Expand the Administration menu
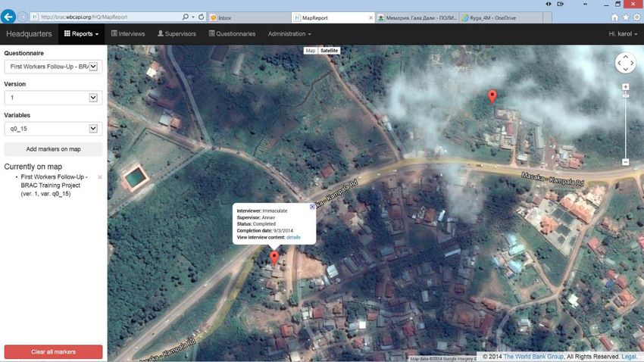The height and width of the screenshot is (362, 644). 289,33
